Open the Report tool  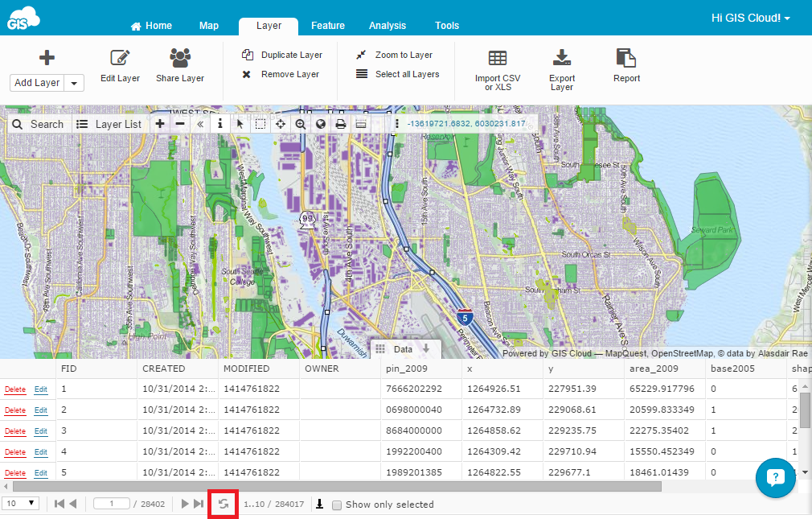pyautogui.click(x=626, y=58)
